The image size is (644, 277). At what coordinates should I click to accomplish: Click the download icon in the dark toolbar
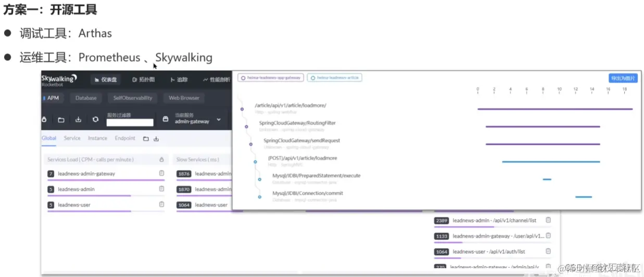tap(78, 120)
